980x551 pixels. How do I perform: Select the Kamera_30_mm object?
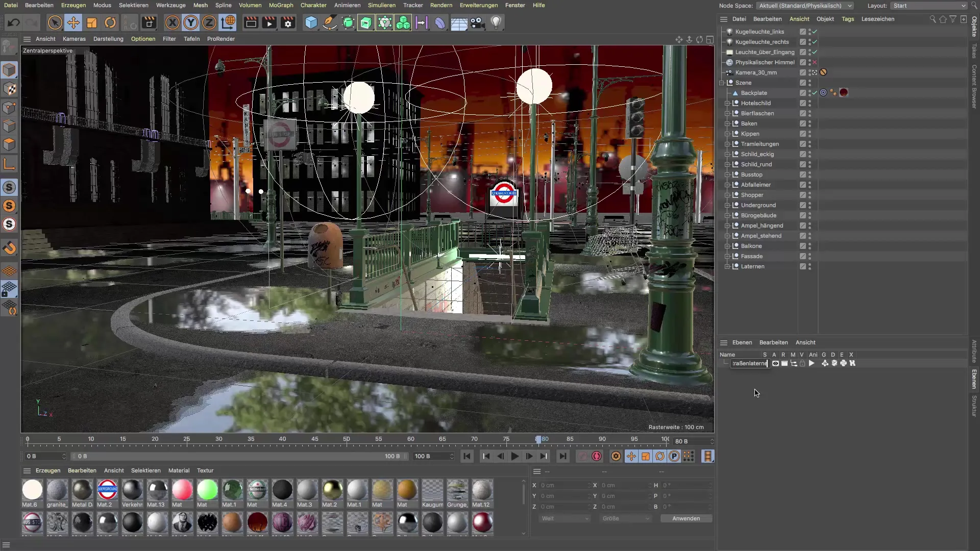(756, 72)
